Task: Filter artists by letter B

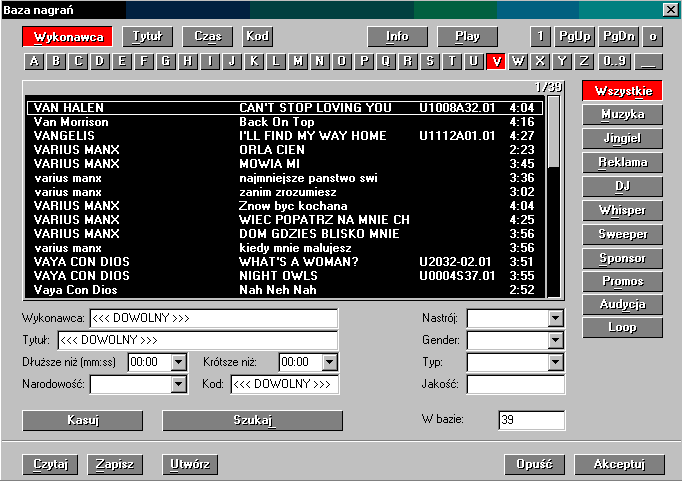Action: pos(56,61)
